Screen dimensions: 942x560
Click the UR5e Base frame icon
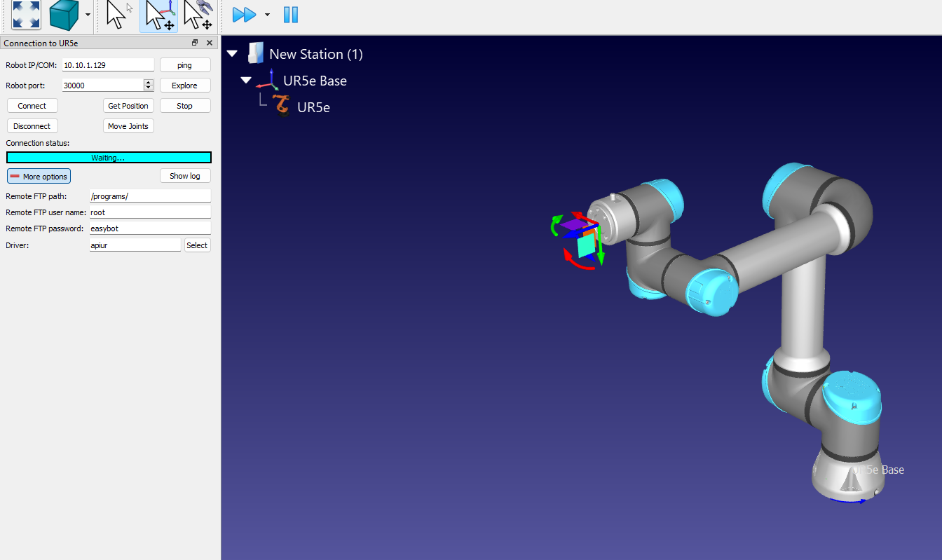(x=268, y=80)
